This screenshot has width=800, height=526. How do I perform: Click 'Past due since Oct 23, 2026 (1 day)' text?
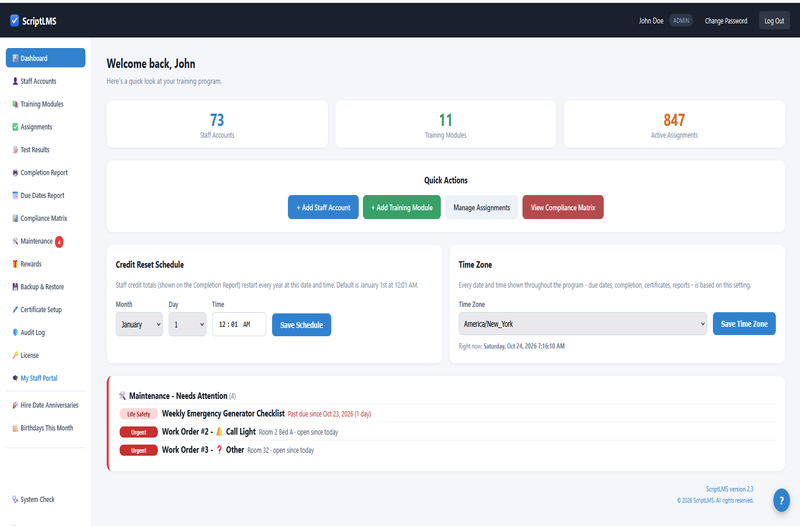click(x=329, y=414)
